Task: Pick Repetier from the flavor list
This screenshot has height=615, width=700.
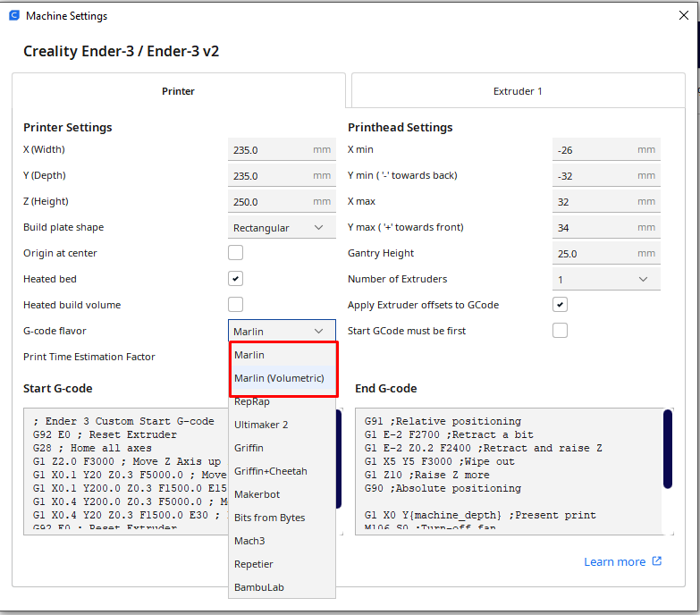Action: click(282, 564)
